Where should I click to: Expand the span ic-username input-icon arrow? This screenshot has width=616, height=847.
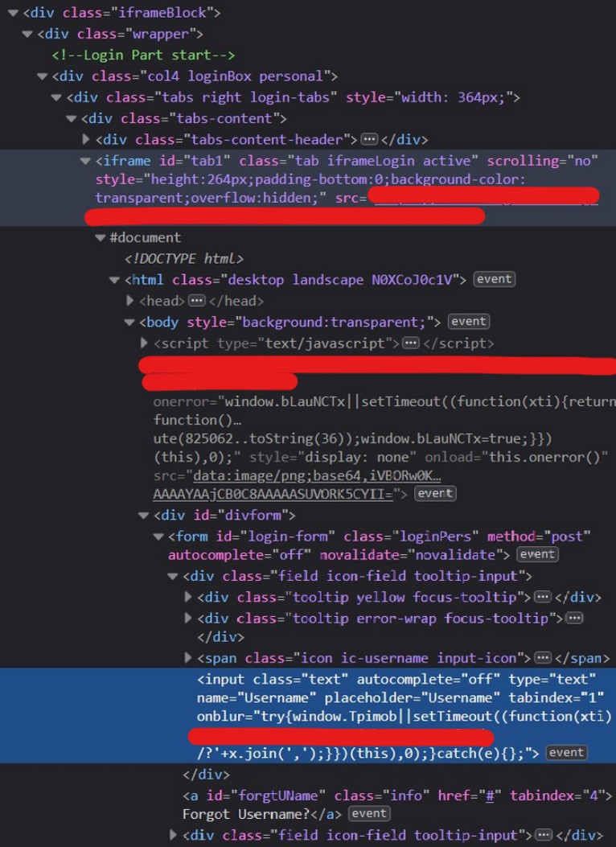[x=187, y=658]
